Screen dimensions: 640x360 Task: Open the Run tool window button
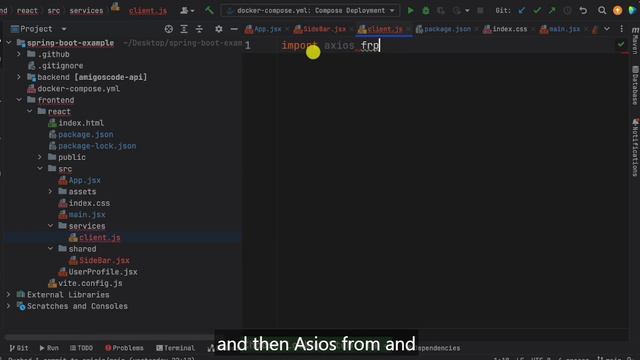point(49,348)
